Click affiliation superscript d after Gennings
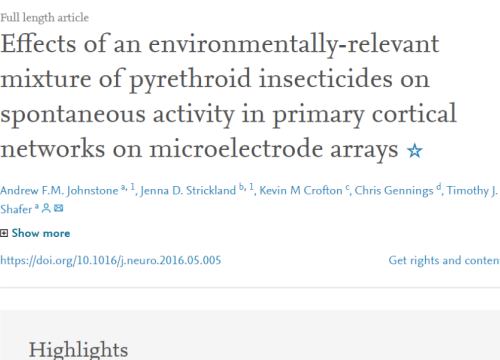 439,187
